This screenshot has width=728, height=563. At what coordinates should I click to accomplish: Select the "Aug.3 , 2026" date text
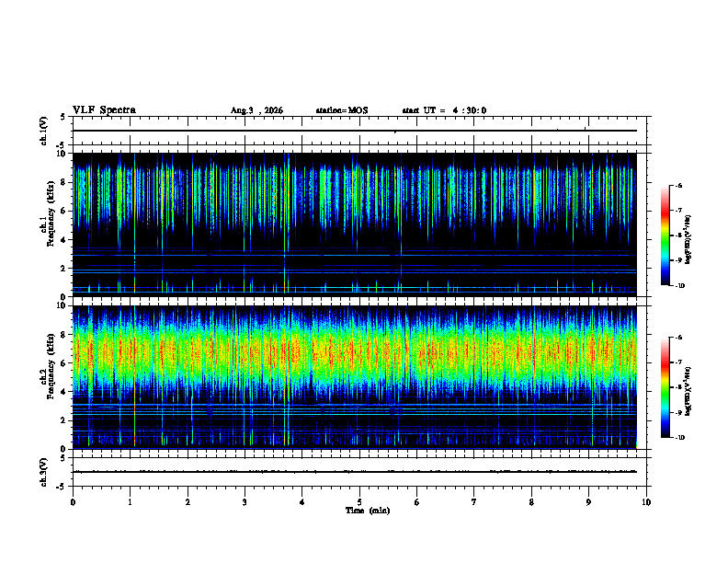256,110
